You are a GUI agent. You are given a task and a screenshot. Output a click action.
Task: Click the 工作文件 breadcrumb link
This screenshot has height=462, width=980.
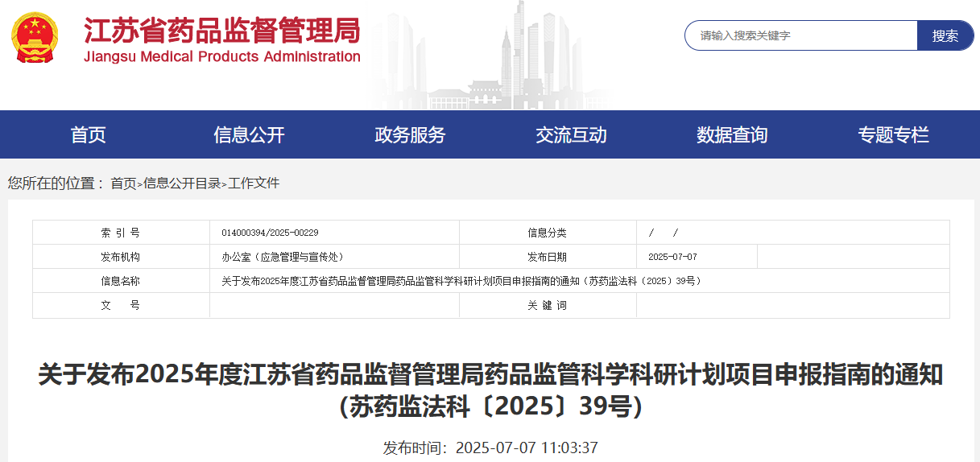(x=254, y=184)
